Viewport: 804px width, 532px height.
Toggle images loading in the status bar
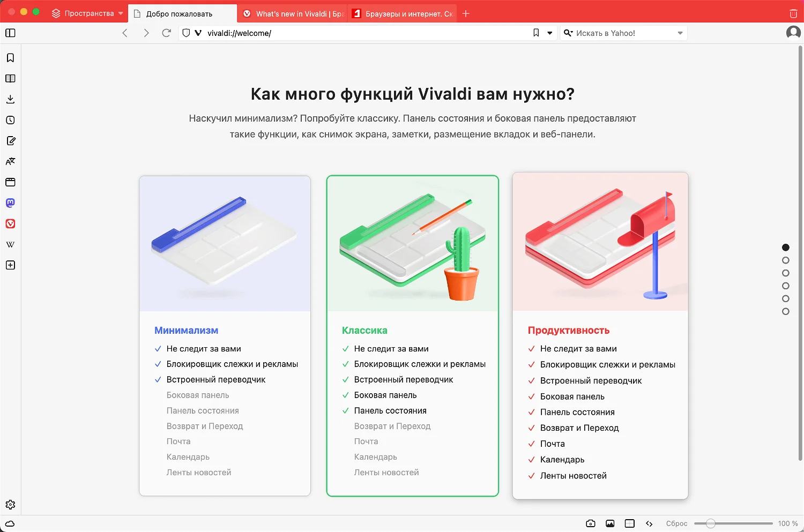tap(610, 523)
